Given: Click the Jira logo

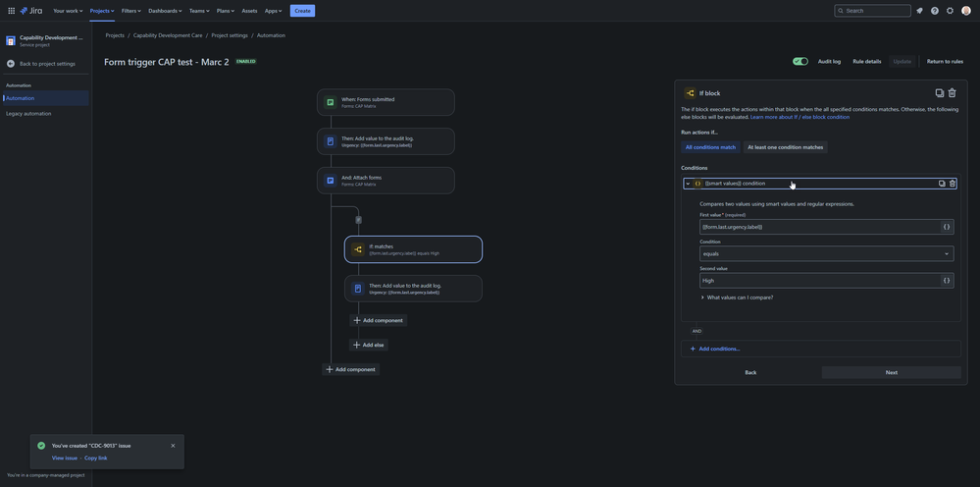Looking at the screenshot, I should [31, 11].
